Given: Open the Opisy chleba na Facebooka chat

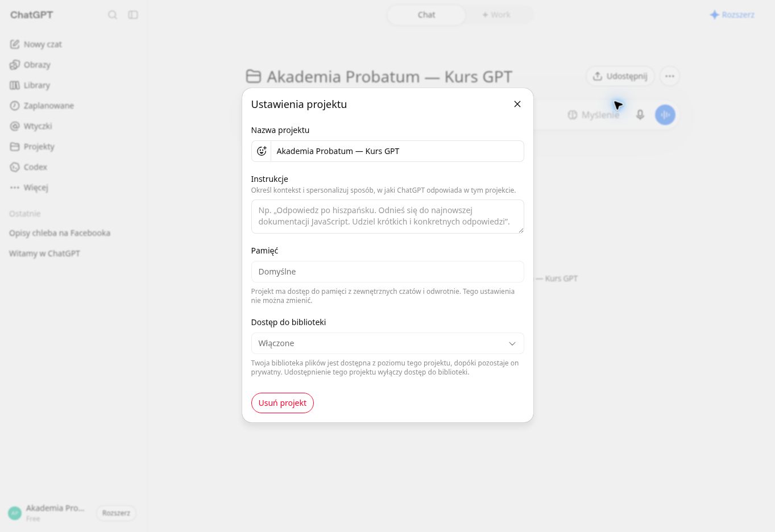Looking at the screenshot, I should pos(60,233).
